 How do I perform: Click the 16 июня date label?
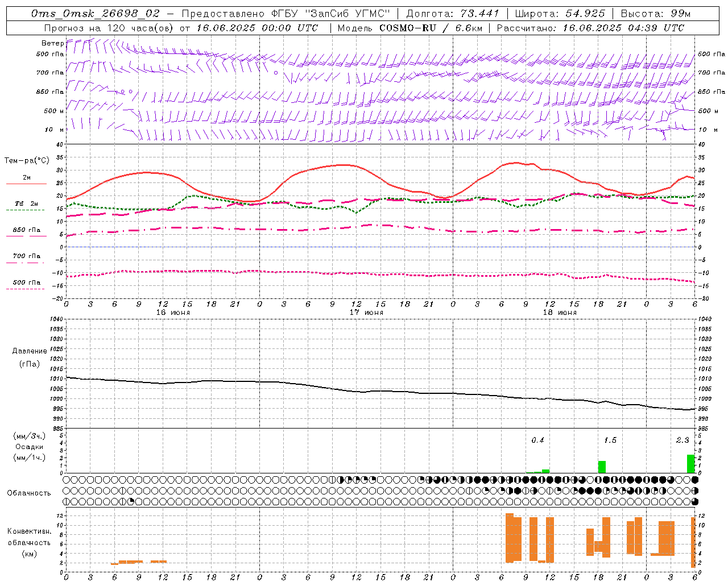[173, 313]
